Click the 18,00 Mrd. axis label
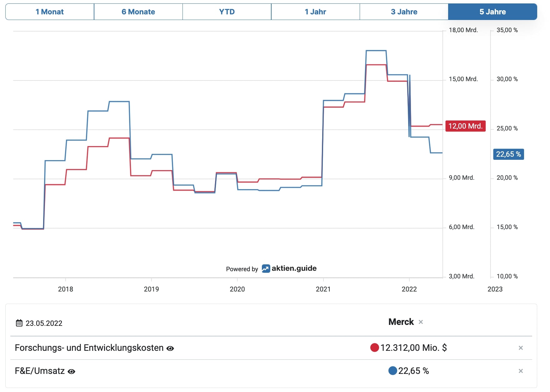Image resolution: width=550 pixels, height=392 pixels. (x=463, y=30)
